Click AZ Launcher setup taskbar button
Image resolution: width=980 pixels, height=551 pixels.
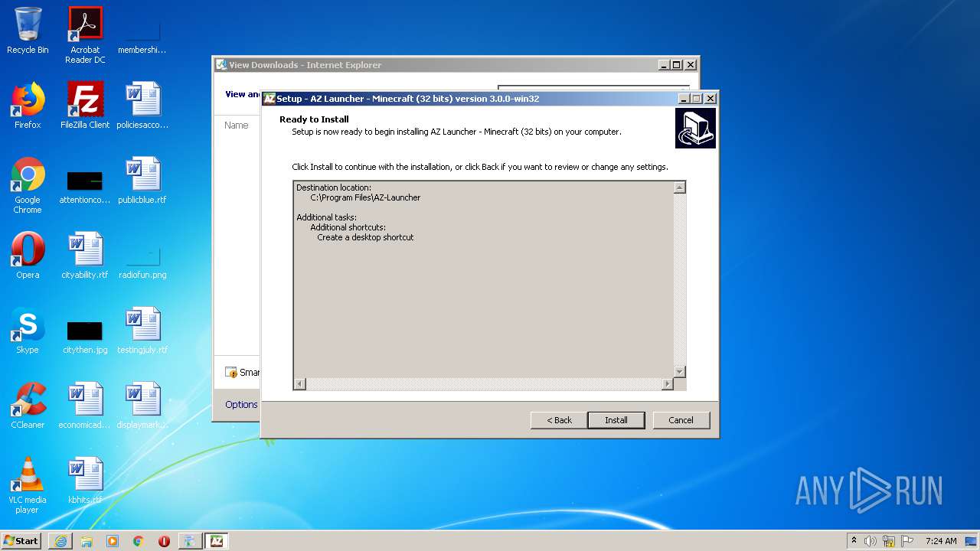pyautogui.click(x=217, y=541)
